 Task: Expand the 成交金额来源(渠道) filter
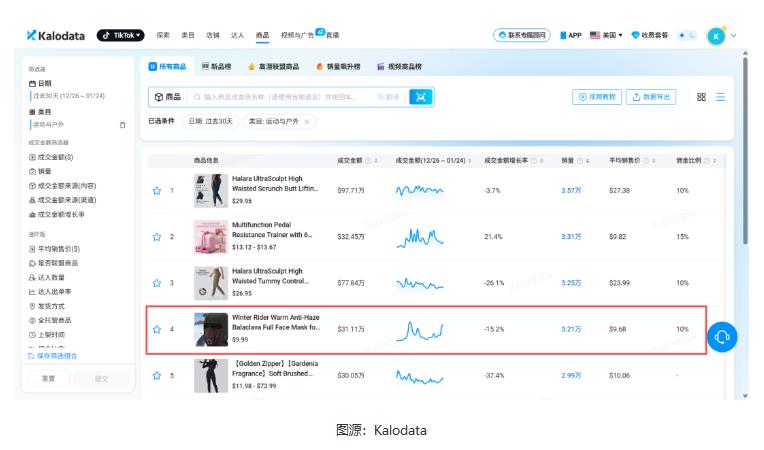pos(62,200)
